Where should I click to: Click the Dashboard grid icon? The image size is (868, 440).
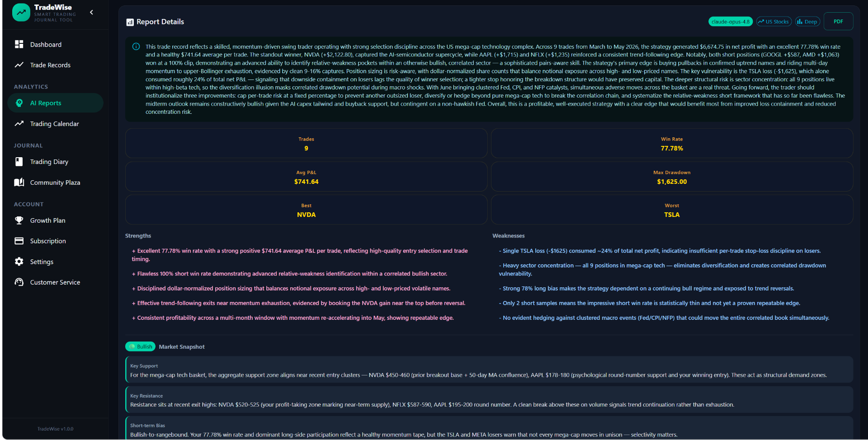point(19,44)
